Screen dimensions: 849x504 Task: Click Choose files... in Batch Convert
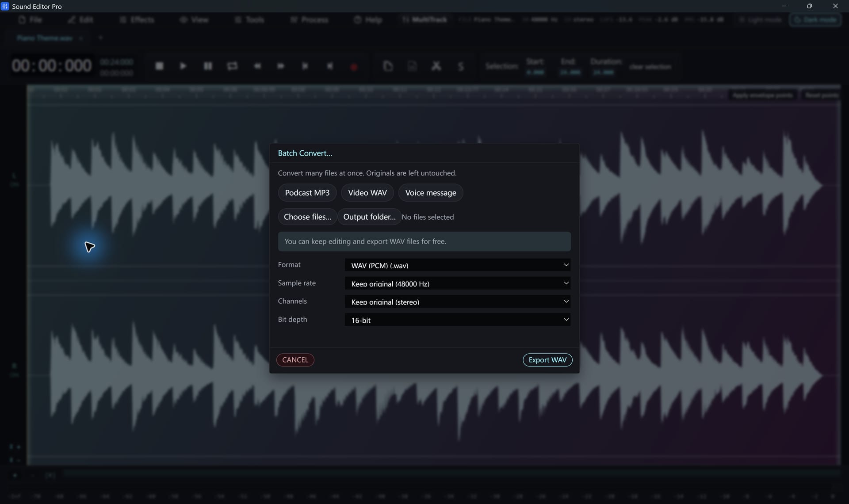point(307,217)
